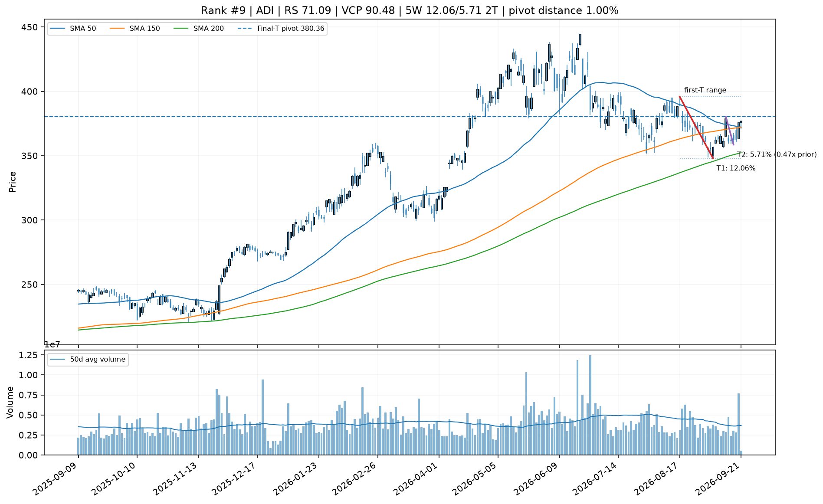Click the 250 price tick label
This screenshot has width=823, height=504.
click(x=30, y=285)
